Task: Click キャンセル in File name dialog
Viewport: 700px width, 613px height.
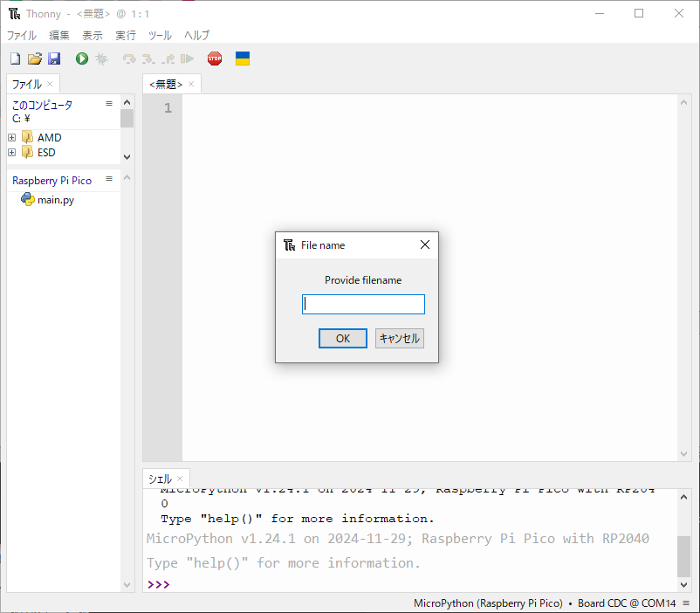Action: pyautogui.click(x=400, y=338)
